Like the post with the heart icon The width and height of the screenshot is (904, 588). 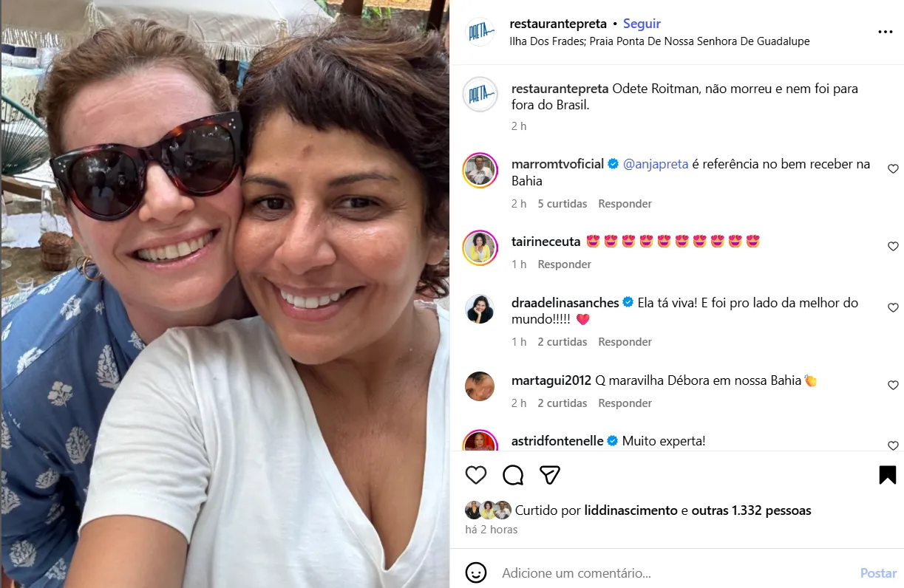[476, 475]
